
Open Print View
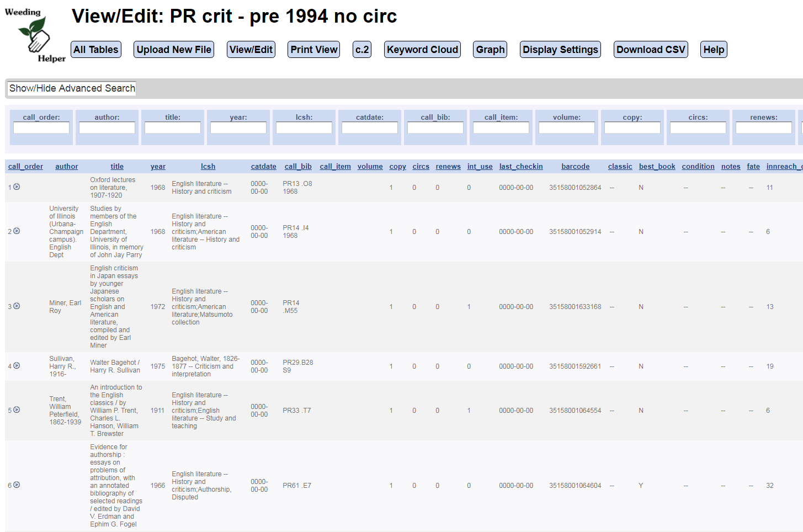tap(313, 50)
